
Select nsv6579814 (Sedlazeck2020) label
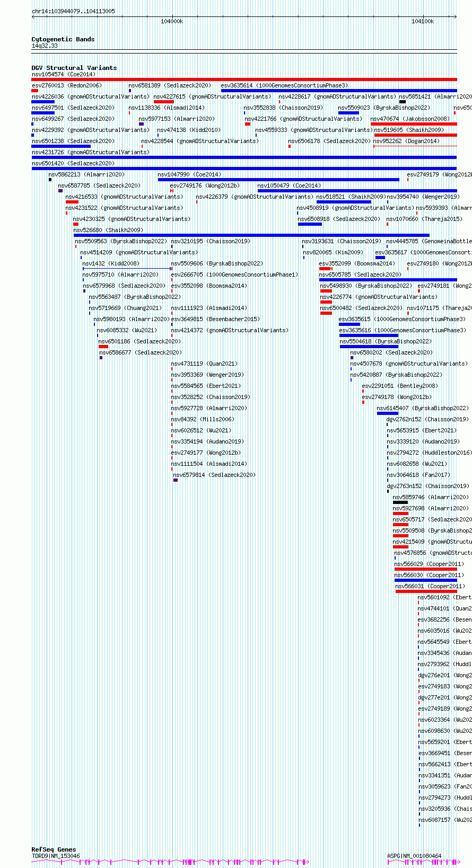click(x=214, y=475)
